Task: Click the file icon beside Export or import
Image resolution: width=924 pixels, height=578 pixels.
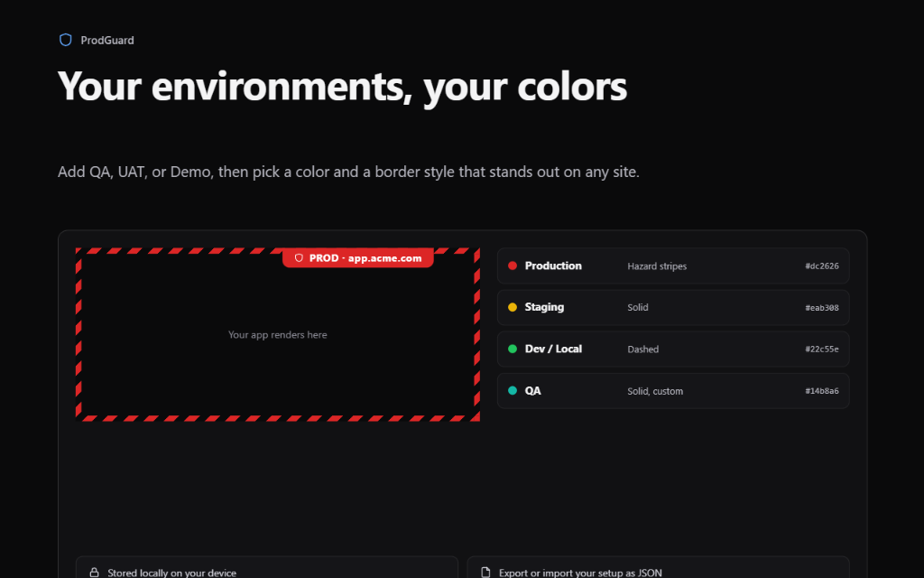Action: point(485,572)
